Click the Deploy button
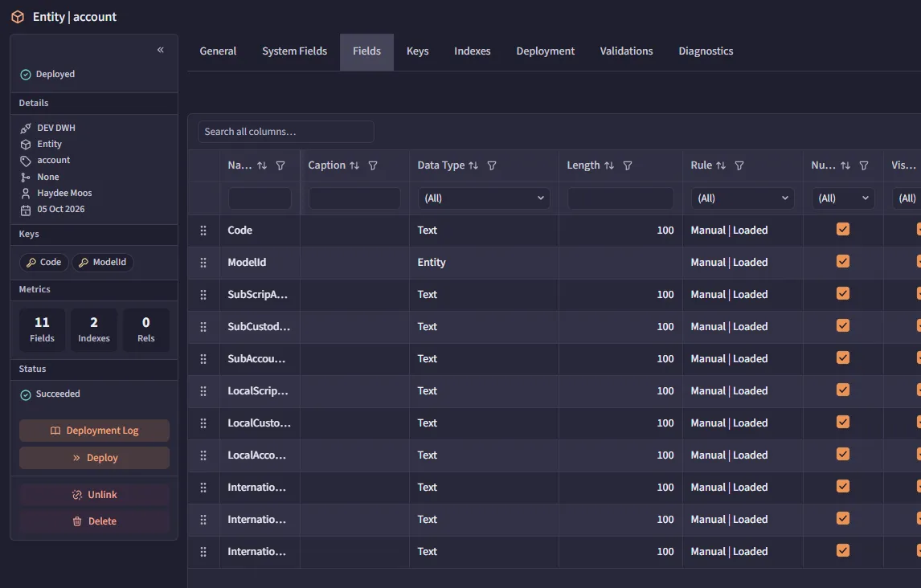Viewport: 921px width, 588px height. [x=95, y=458]
